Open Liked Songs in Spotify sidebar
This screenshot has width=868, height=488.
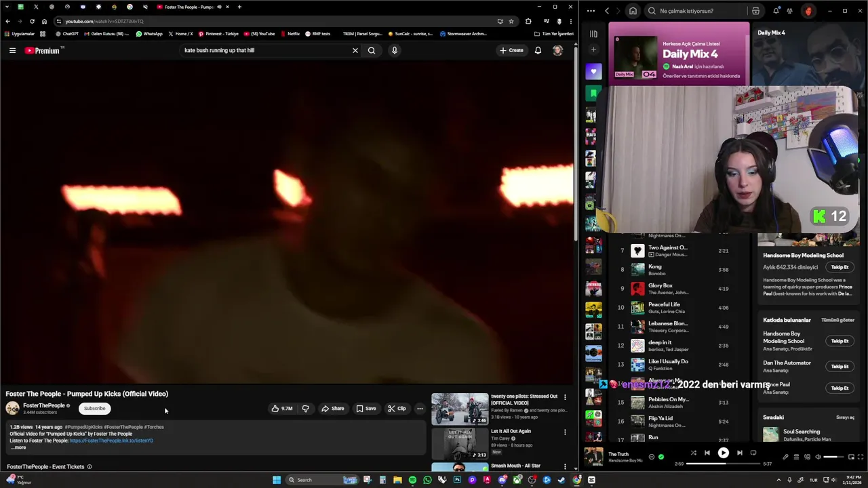pyautogui.click(x=593, y=71)
